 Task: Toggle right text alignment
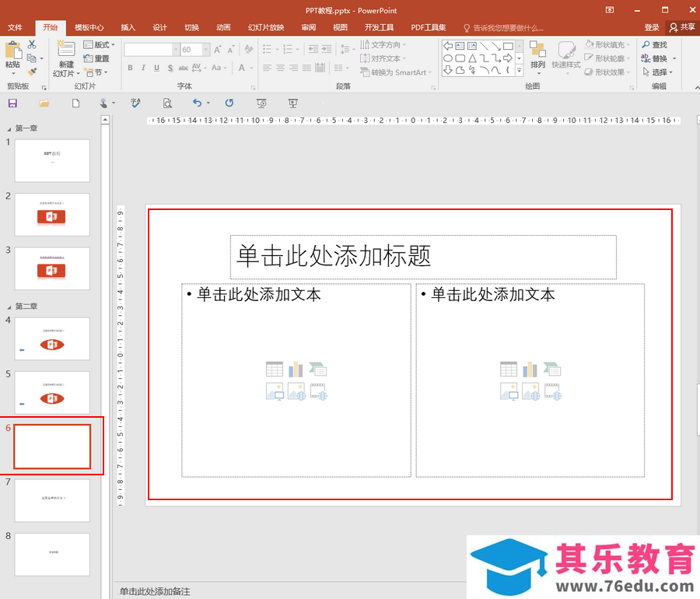click(x=293, y=68)
